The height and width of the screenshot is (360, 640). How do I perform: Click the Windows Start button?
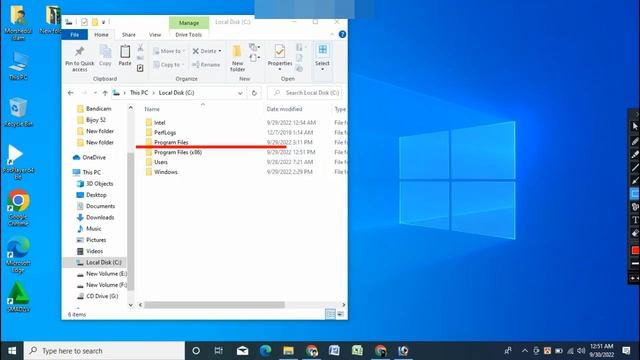click(x=12, y=351)
